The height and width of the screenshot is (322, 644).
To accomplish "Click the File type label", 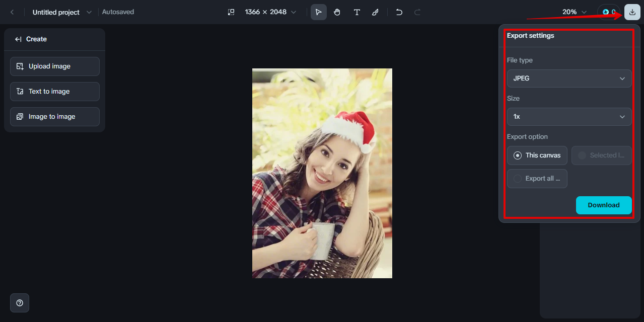I will tap(520, 60).
